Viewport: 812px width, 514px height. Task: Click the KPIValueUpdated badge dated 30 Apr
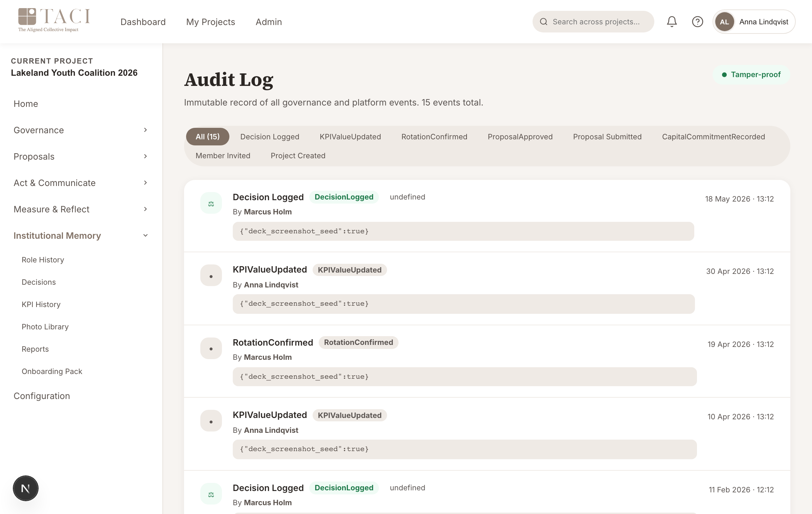[x=349, y=270]
